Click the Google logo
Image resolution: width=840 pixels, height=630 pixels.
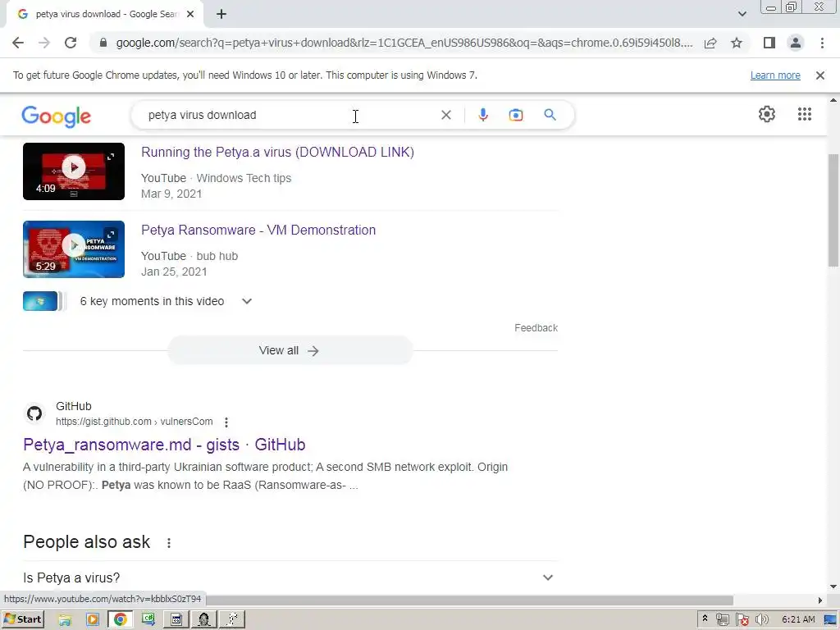coord(57,116)
